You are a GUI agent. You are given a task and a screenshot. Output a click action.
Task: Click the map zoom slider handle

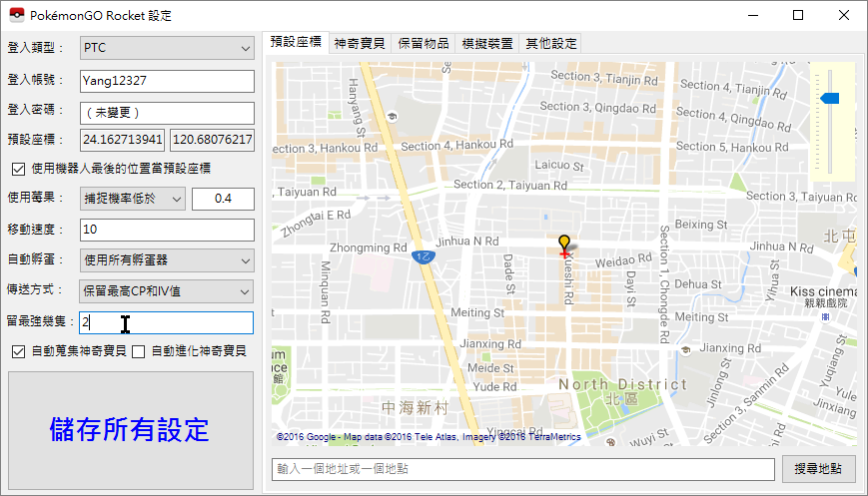coord(829,98)
